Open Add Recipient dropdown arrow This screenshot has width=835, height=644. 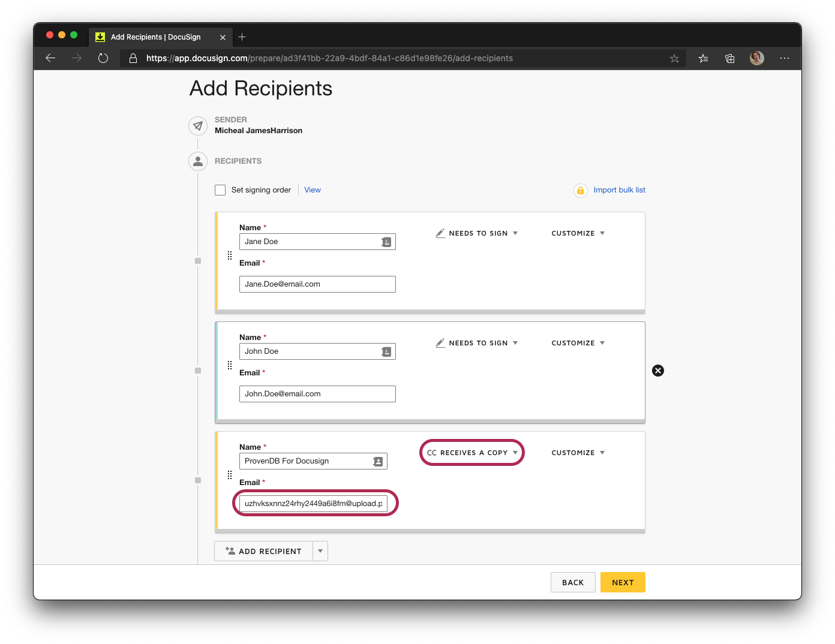coord(320,551)
